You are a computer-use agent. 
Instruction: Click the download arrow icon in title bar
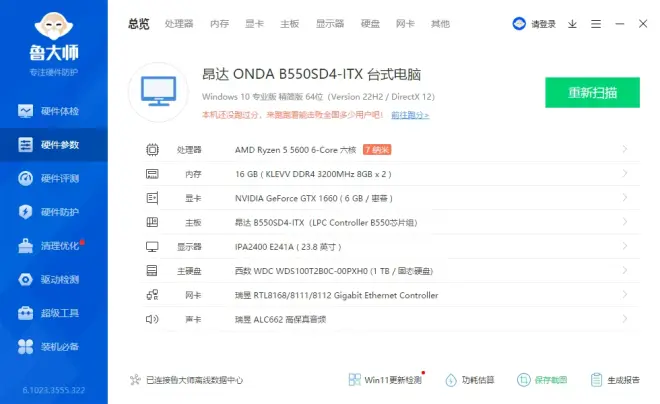pyautogui.click(x=572, y=24)
